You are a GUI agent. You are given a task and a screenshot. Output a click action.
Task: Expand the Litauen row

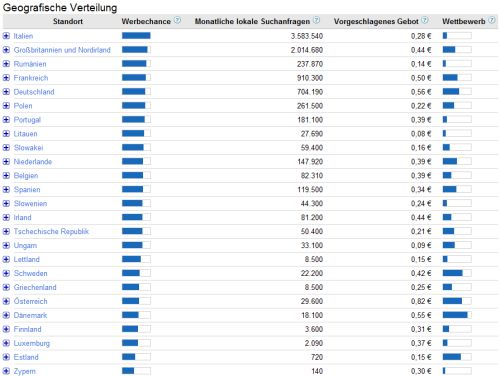tap(6, 134)
